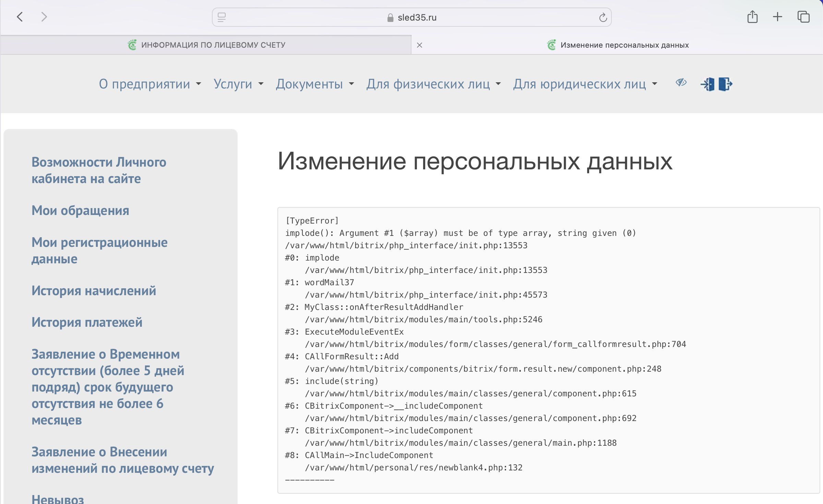Expand the Для физических лиц menu
823x504 pixels.
pos(433,84)
